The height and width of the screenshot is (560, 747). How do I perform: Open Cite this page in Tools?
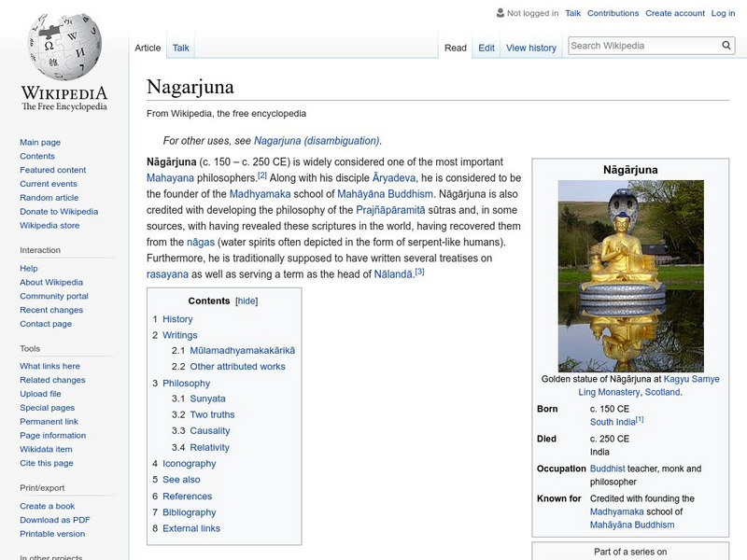click(x=47, y=464)
